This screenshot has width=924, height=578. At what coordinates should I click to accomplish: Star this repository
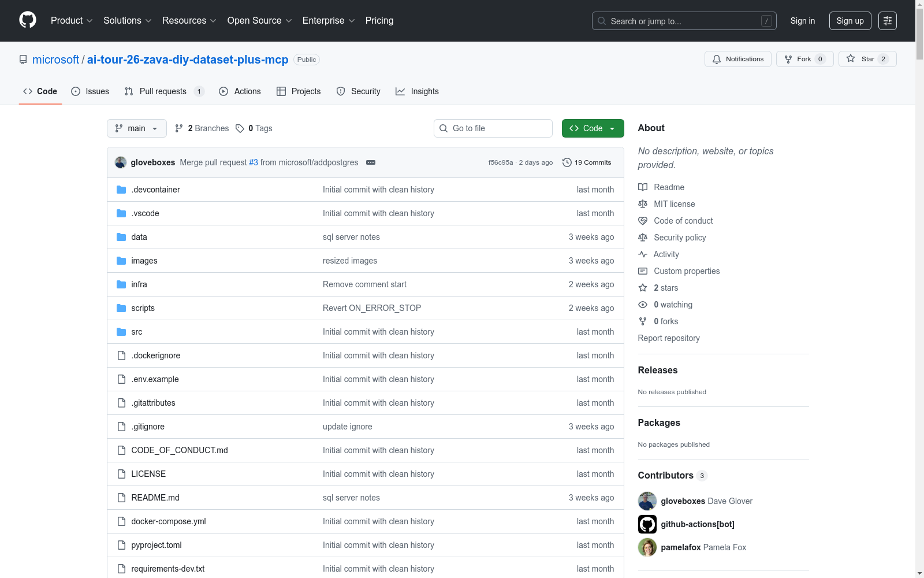pos(867,59)
